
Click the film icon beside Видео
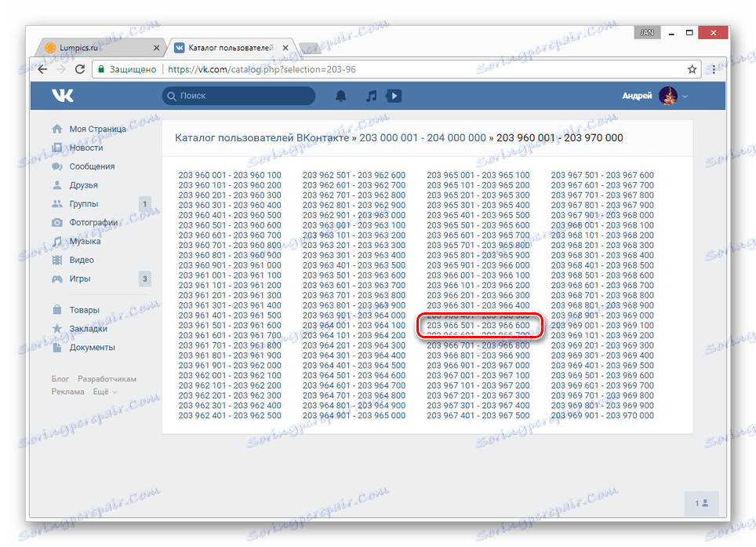57,260
